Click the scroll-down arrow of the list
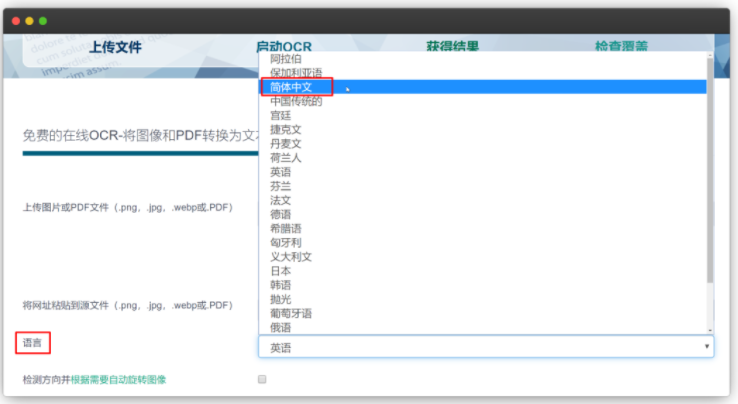The image size is (738, 404). (x=710, y=331)
